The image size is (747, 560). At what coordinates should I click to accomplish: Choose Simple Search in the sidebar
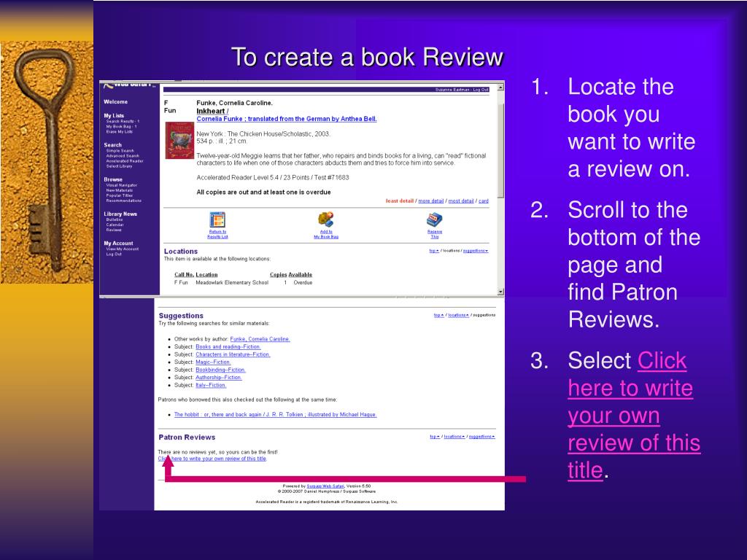pyautogui.click(x=120, y=150)
